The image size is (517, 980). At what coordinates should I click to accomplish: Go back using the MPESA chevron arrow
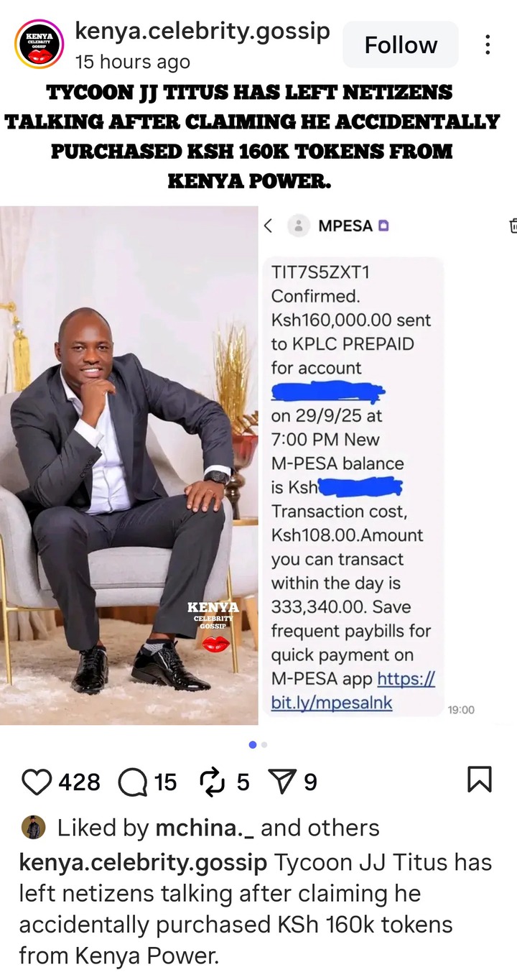click(268, 226)
